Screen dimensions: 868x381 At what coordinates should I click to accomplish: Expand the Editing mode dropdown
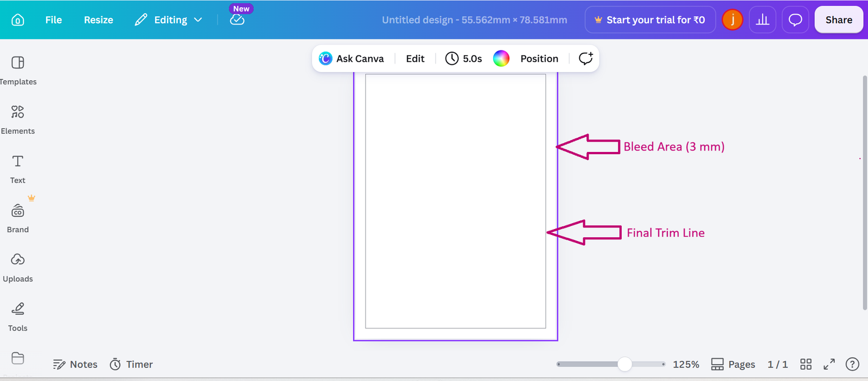tap(169, 20)
